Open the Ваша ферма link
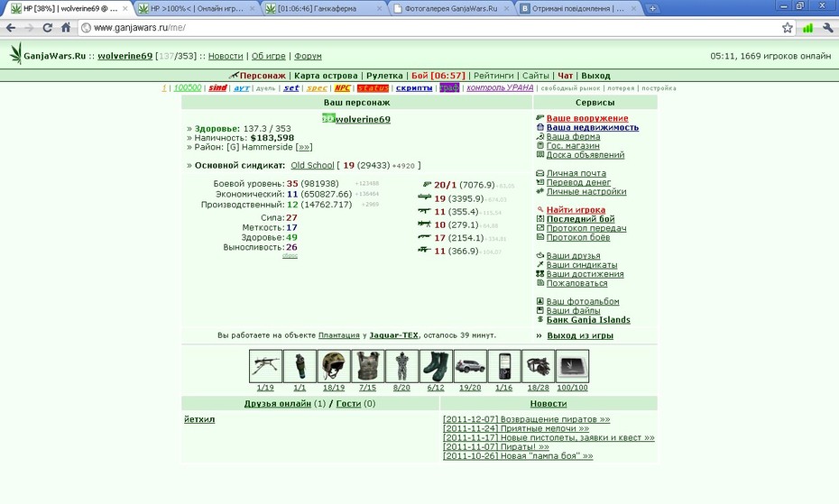 click(573, 136)
